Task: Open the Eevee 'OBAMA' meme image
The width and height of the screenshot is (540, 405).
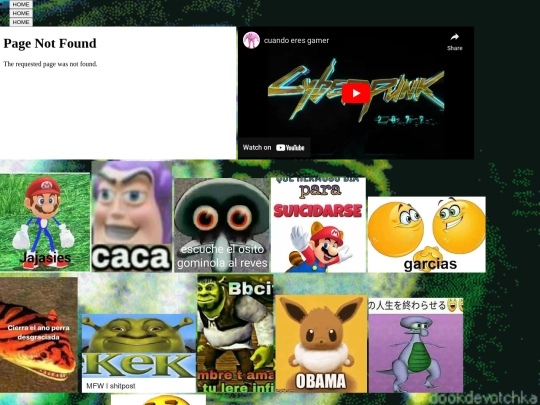Action: click(x=321, y=344)
